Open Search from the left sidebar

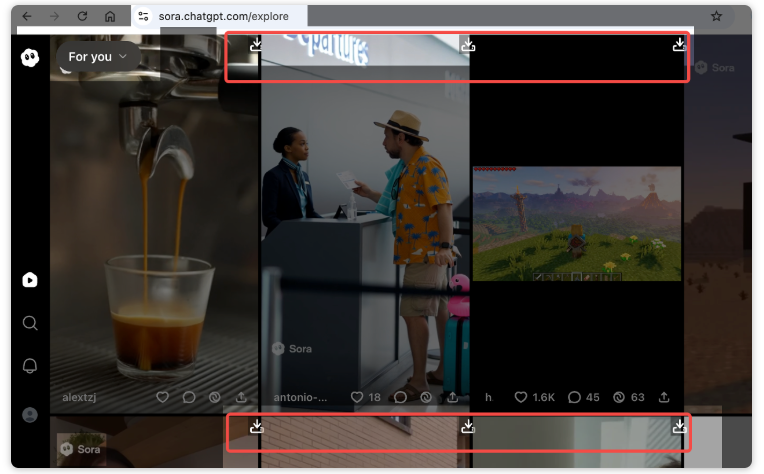[x=30, y=323]
